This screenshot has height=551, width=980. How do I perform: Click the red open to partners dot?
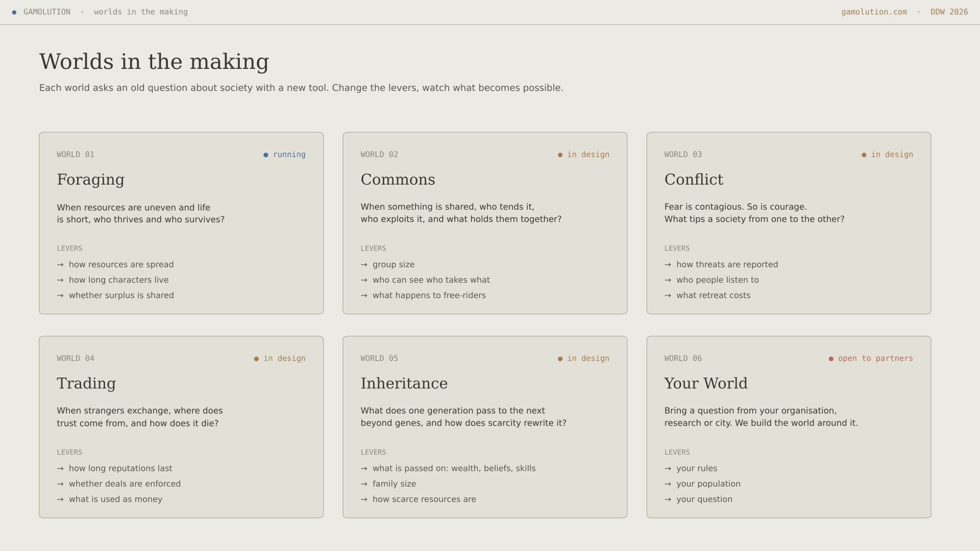coord(831,359)
